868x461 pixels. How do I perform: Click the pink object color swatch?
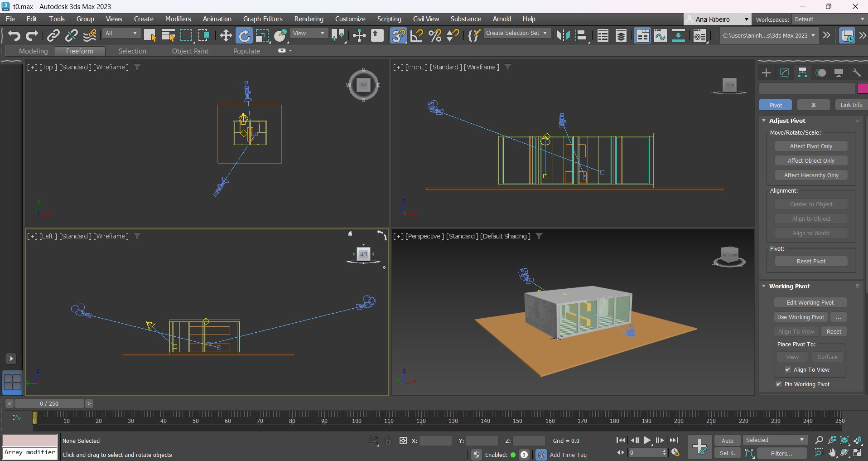click(x=862, y=88)
